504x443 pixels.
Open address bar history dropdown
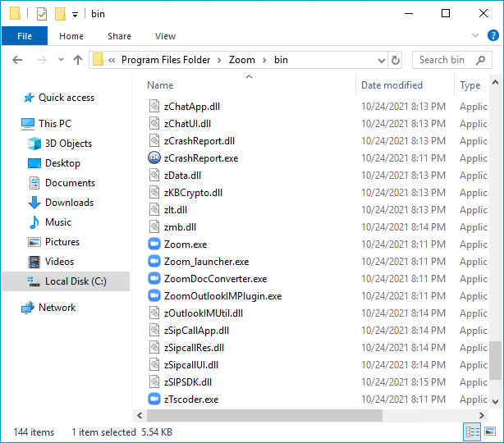coord(381,60)
